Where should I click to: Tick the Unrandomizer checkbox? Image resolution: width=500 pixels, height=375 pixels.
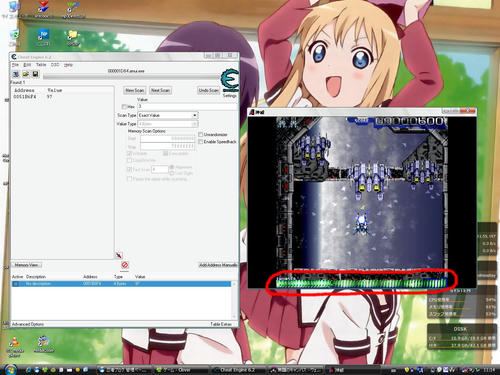(200, 134)
